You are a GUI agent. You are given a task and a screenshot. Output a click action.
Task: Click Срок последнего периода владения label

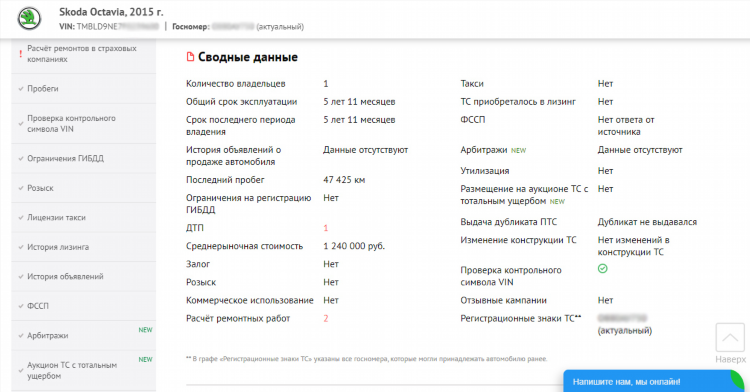(x=241, y=126)
